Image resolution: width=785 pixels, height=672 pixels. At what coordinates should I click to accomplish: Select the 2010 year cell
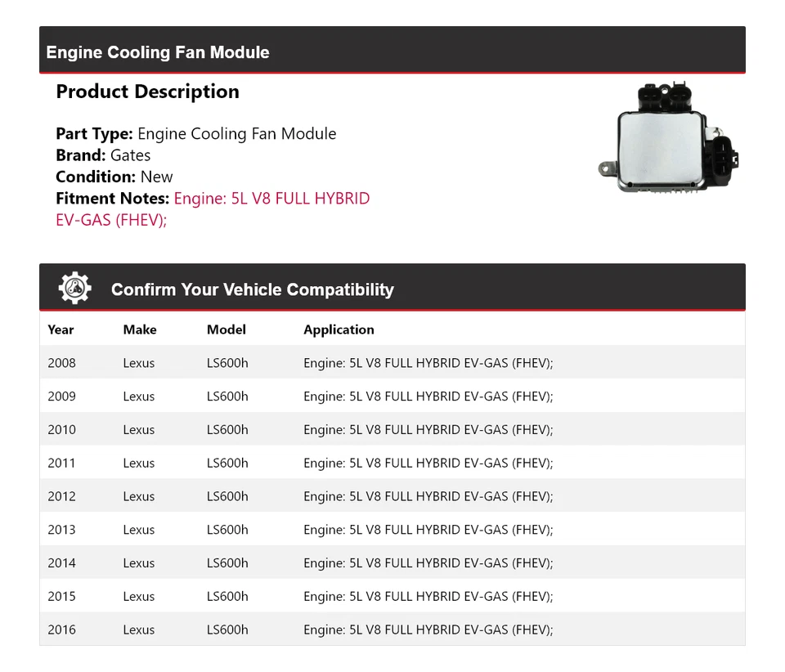tap(61, 430)
